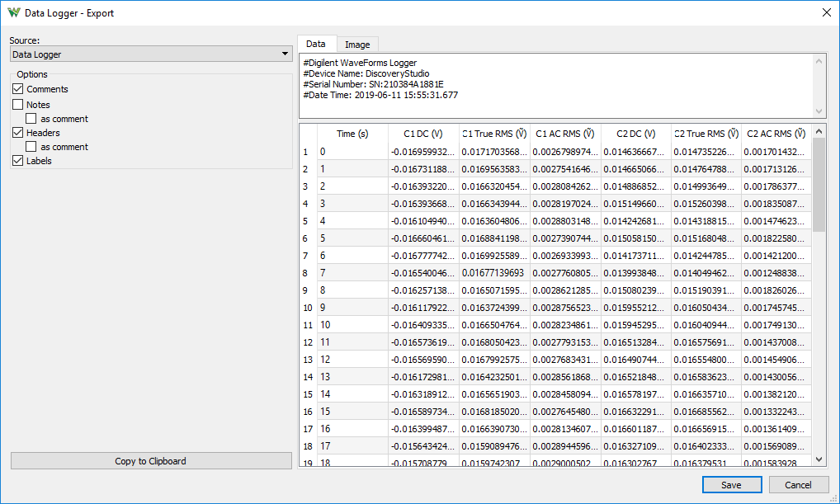
Task: Click data table scrollbar down arrow
Action: (x=819, y=459)
